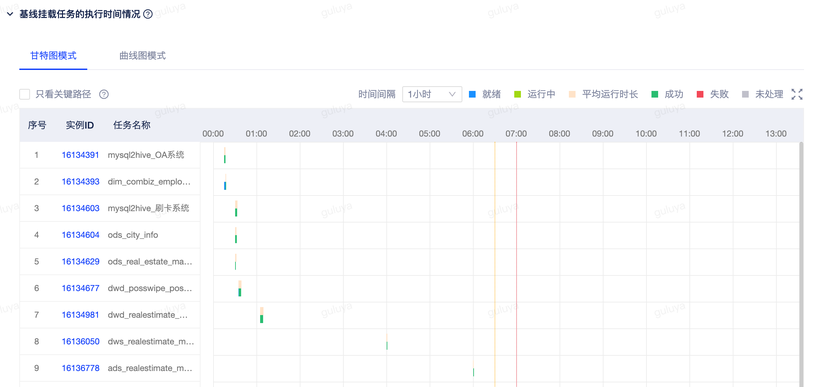Select task name mysql2hive_OA系统
Image resolution: width=816 pixels, height=387 pixels.
tap(146, 155)
